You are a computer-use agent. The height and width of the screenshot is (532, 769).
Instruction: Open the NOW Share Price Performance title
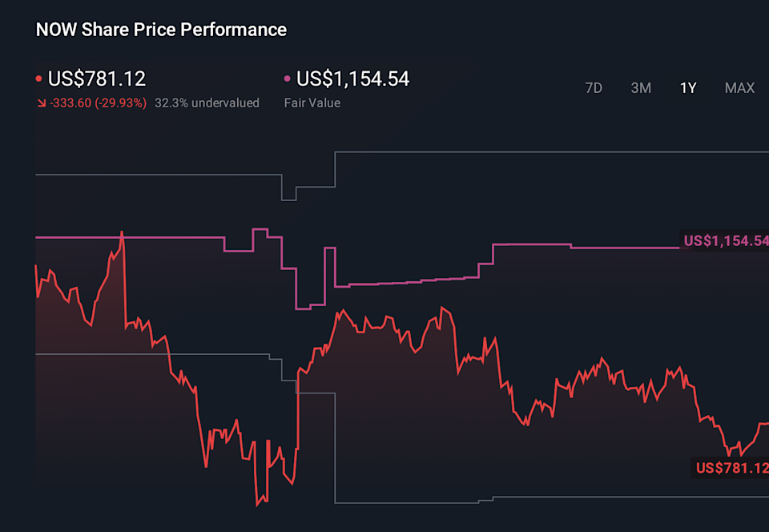(x=160, y=29)
